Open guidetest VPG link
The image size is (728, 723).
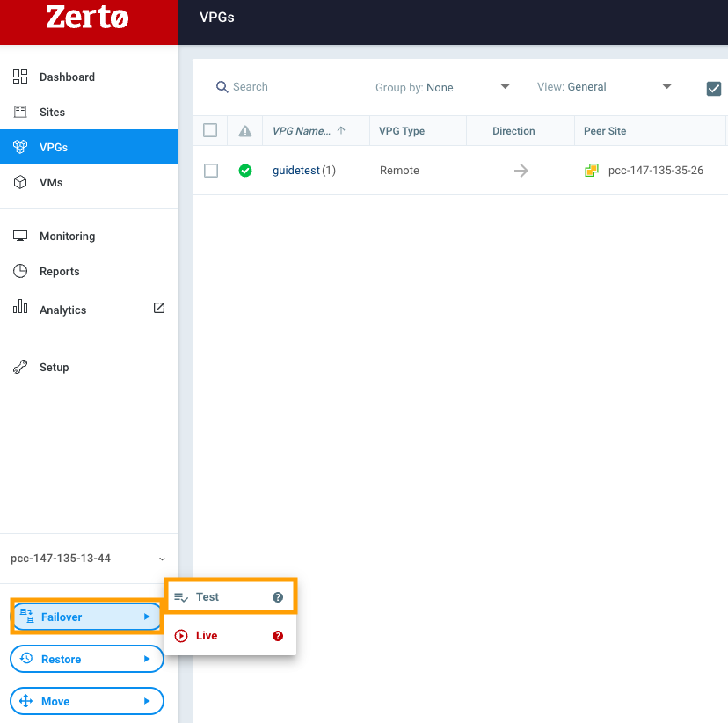[x=295, y=171]
